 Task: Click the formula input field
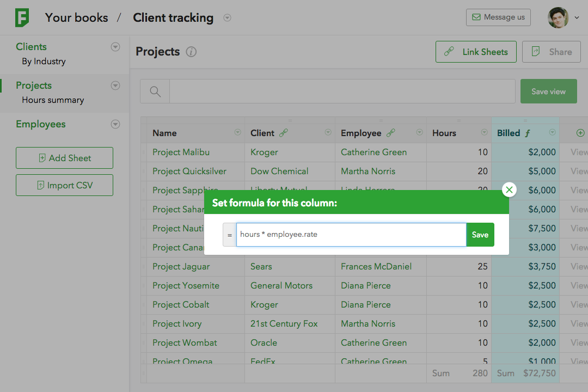point(351,235)
